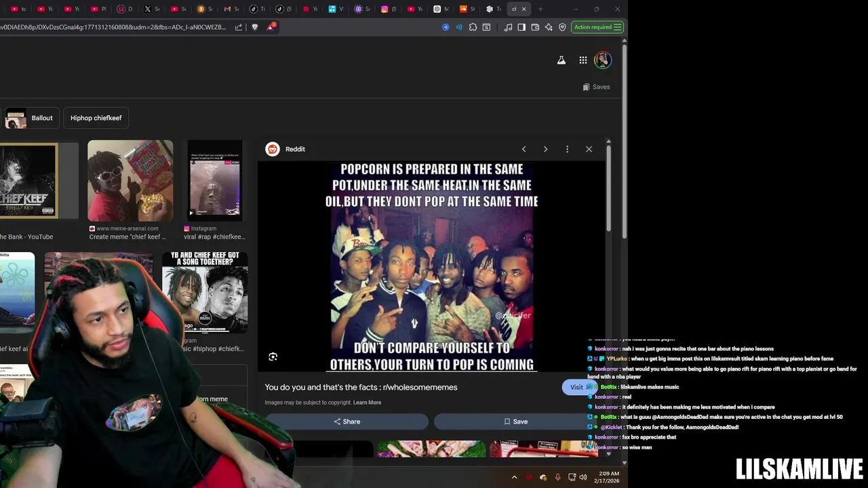Click the sound-wave extension icon
The height and width of the screenshot is (488, 868).
click(x=459, y=27)
